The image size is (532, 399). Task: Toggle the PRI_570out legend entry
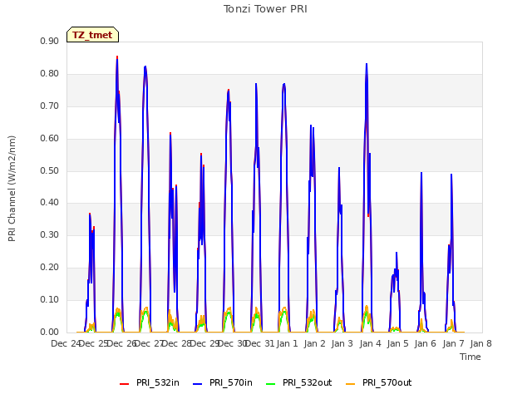[x=379, y=383]
